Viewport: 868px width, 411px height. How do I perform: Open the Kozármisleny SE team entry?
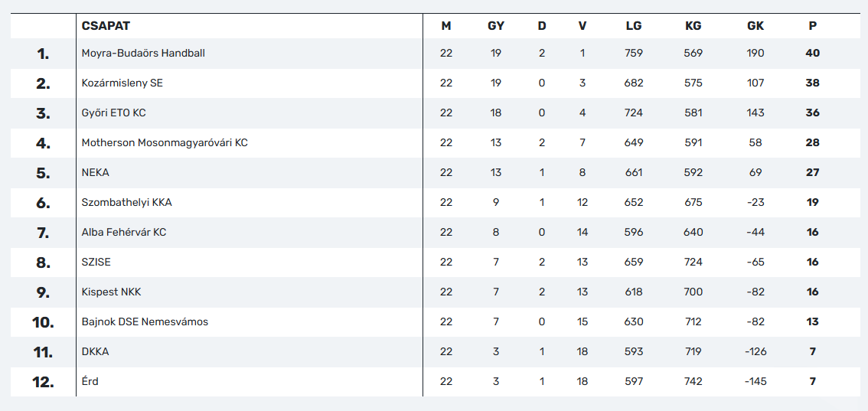pos(122,83)
